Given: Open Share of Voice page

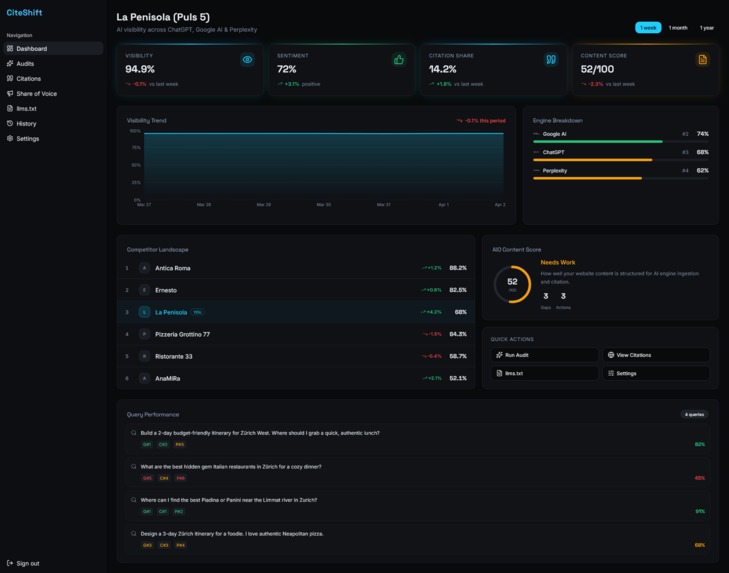Looking at the screenshot, I should pyautogui.click(x=53, y=93).
